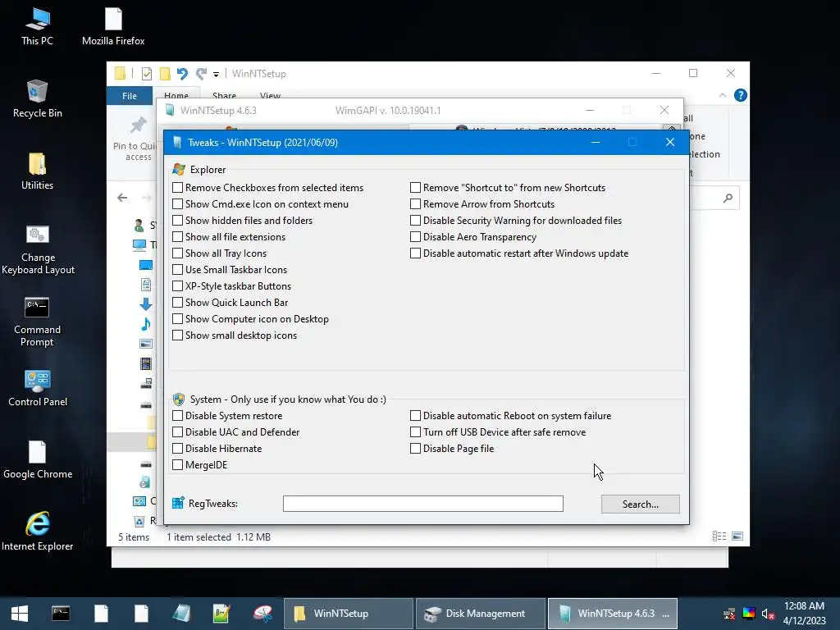Open the Utilities folder on the desktop
The image size is (840, 630).
(x=37, y=171)
